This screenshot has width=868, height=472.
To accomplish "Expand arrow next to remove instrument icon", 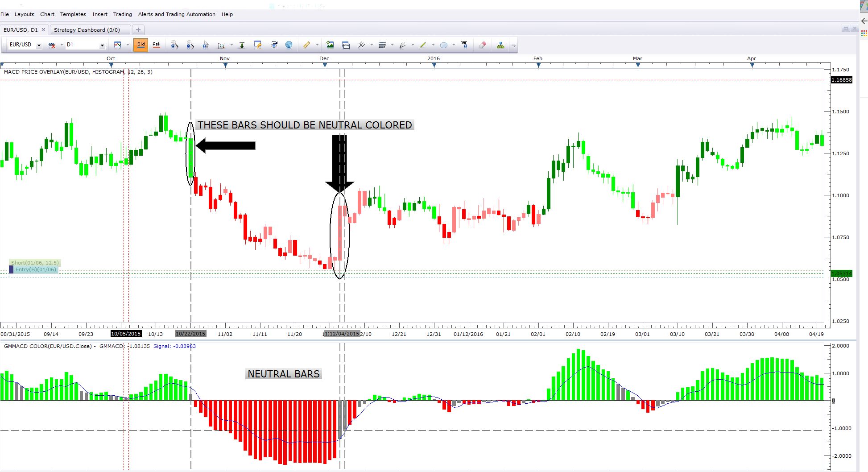I will click(62, 45).
